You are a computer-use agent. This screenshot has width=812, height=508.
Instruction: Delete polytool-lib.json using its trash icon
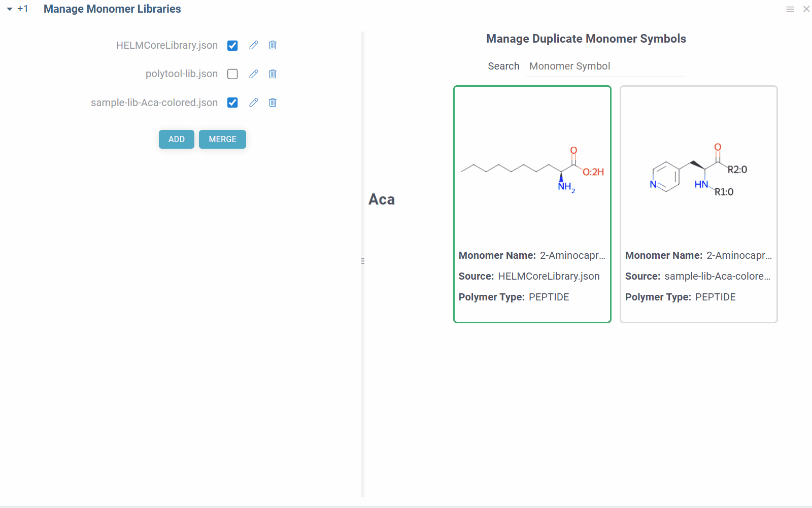click(x=273, y=74)
